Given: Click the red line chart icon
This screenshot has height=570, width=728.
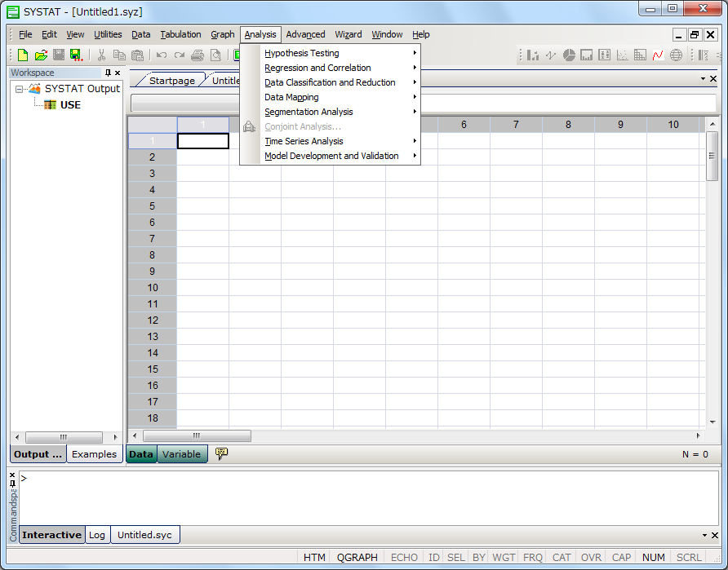Looking at the screenshot, I should coord(658,55).
